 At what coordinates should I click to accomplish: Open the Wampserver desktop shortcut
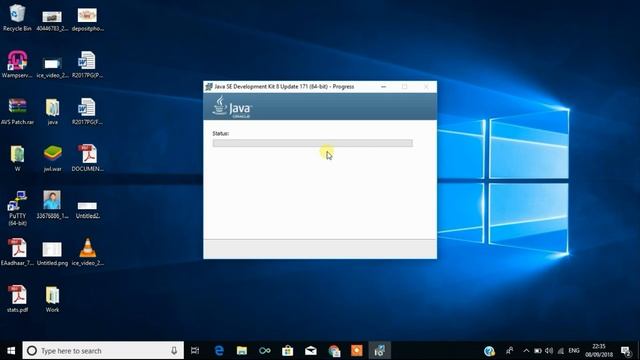point(17,64)
